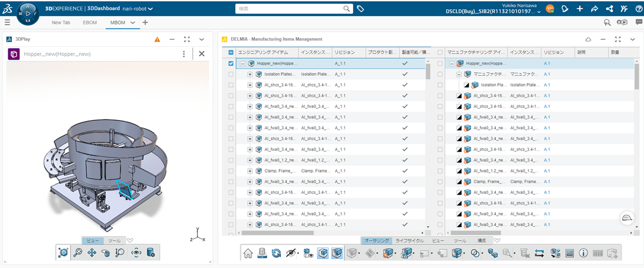The height and width of the screenshot is (268, 644).
Task: Select the 3DPlay play-experience tool
Action: click(x=63, y=252)
